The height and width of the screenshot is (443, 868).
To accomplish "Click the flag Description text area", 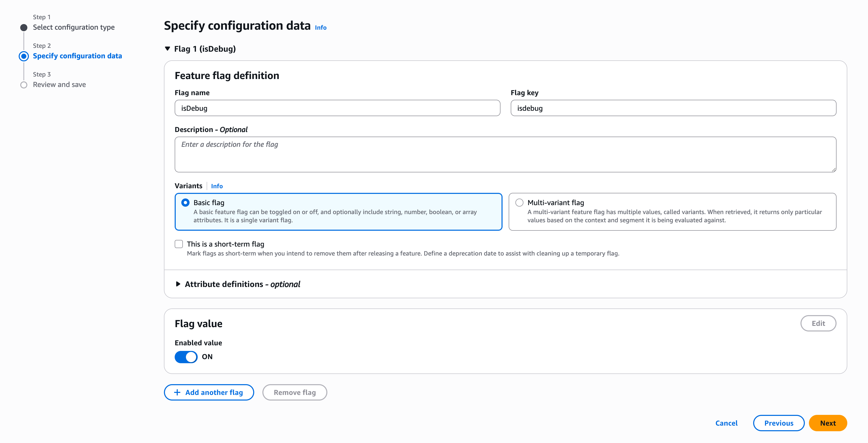I will (x=505, y=154).
